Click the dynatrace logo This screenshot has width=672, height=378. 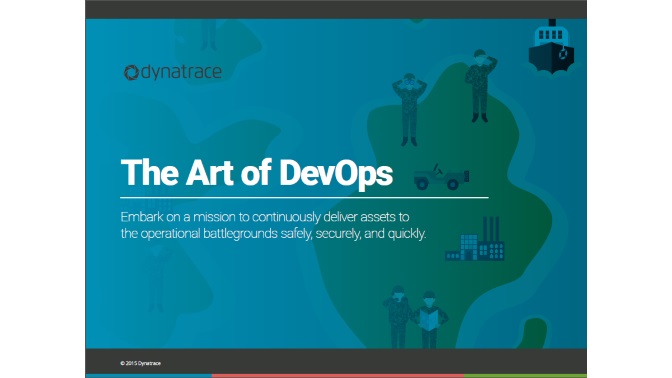pos(173,72)
